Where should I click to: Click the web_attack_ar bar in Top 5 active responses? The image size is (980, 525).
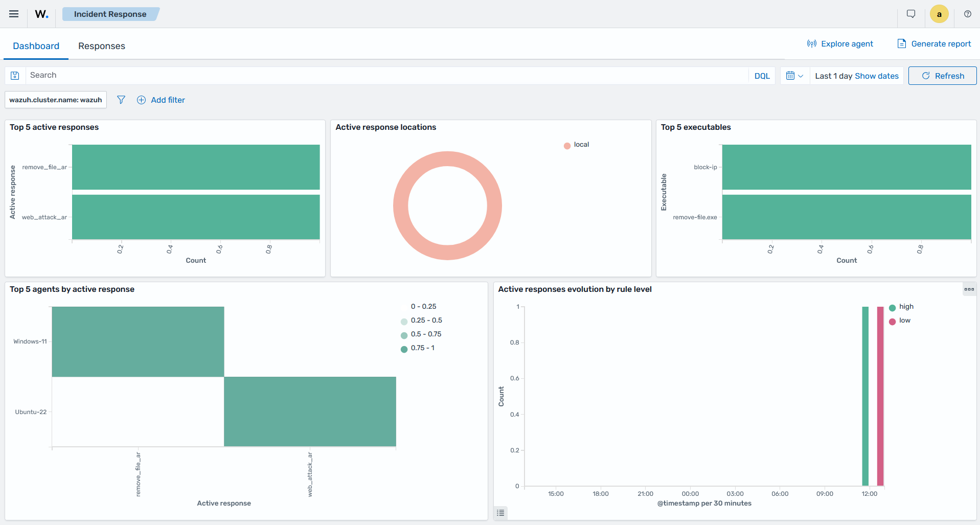pyautogui.click(x=196, y=217)
